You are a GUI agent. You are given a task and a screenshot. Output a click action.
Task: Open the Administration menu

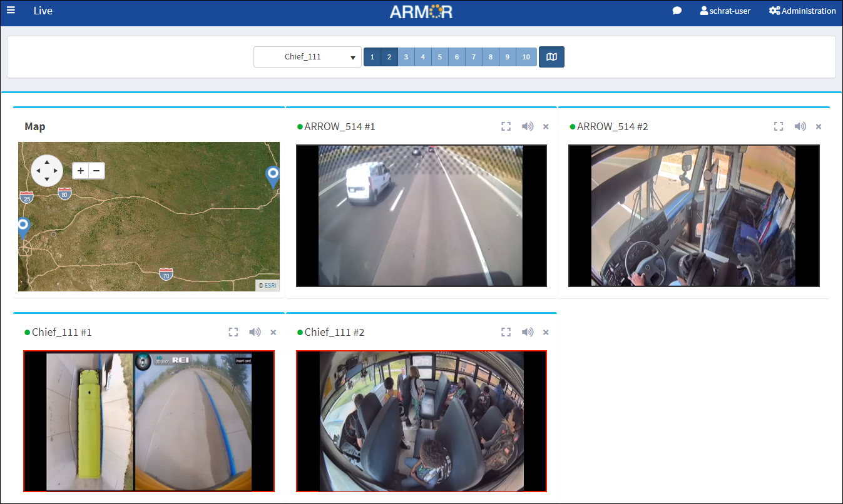[x=802, y=11]
